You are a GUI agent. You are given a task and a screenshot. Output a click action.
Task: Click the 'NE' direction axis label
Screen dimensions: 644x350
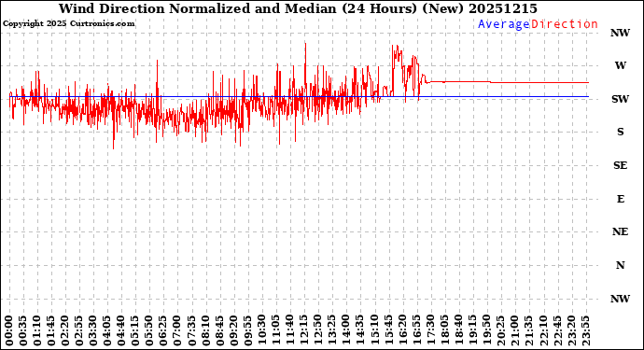(620, 231)
